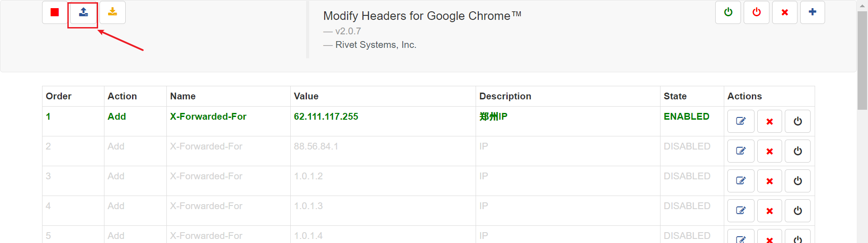Add a new header with plus icon
This screenshot has height=243, width=868.
812,12
